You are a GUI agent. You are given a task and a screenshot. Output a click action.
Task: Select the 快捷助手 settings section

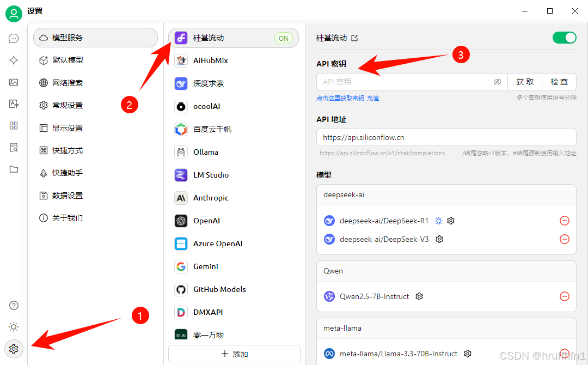(96, 173)
